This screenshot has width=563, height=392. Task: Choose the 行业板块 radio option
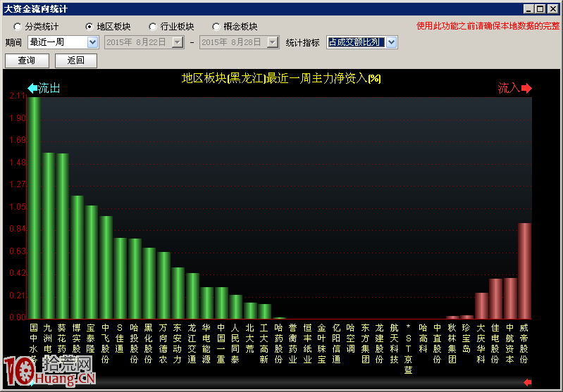[153, 27]
